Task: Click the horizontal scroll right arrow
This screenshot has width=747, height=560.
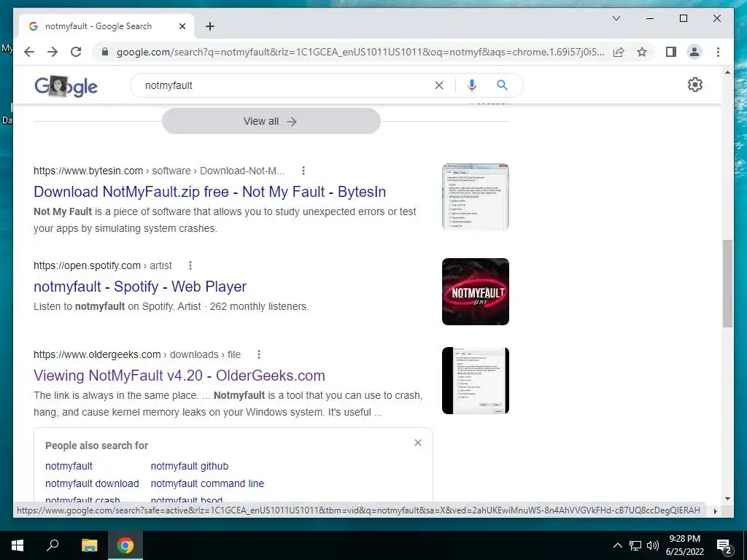Action: [715, 511]
